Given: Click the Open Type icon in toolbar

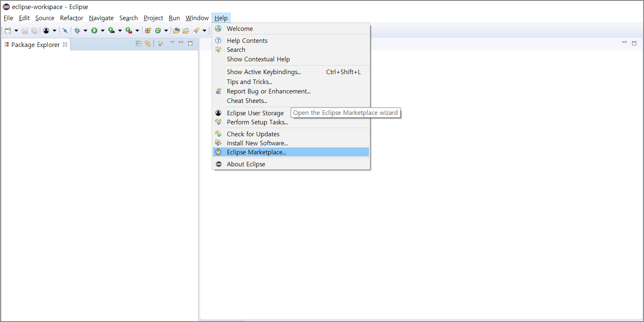Looking at the screenshot, I should pyautogui.click(x=177, y=30).
